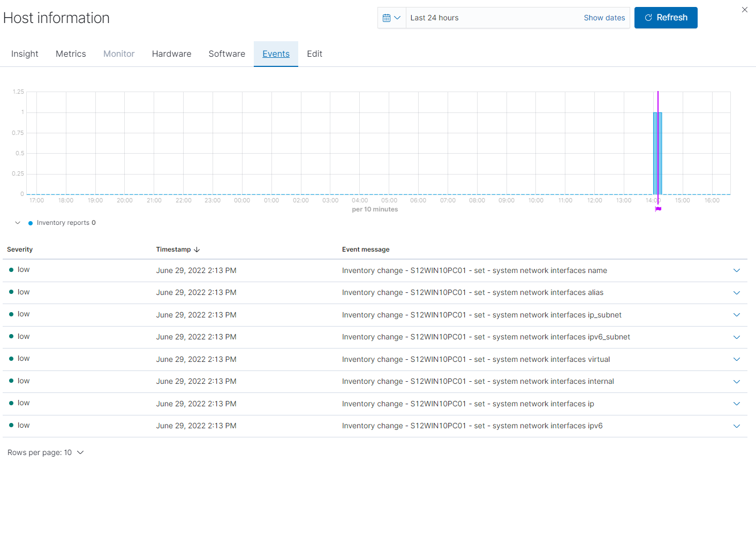Expand the network interfaces ip event row
Screen dimensions: 756x545
coord(736,404)
